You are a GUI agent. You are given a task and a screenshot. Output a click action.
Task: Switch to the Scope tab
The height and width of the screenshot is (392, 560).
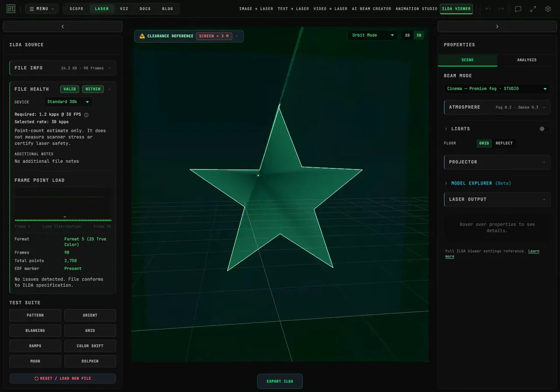(x=77, y=9)
